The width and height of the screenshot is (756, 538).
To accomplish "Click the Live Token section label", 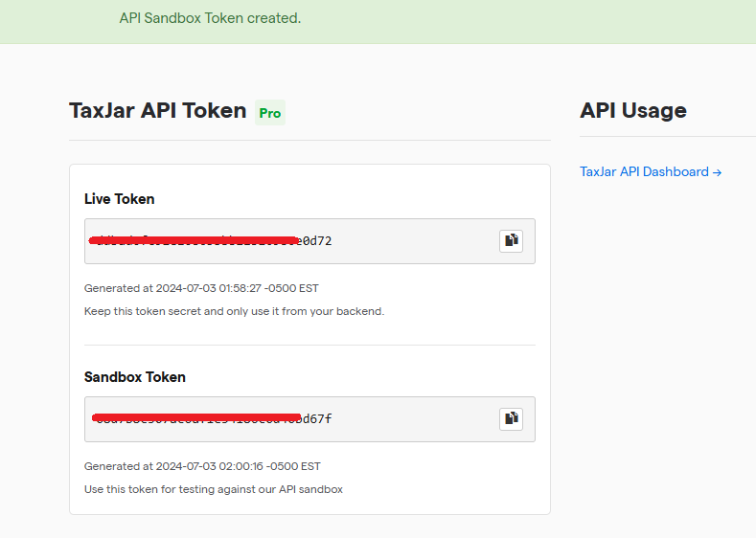I will point(119,199).
